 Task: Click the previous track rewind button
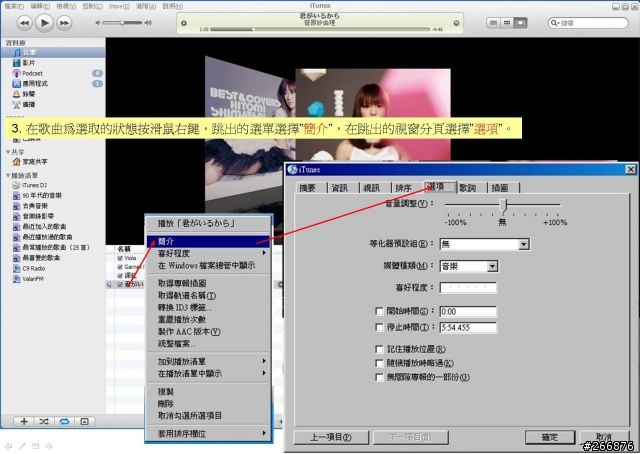pos(24,23)
